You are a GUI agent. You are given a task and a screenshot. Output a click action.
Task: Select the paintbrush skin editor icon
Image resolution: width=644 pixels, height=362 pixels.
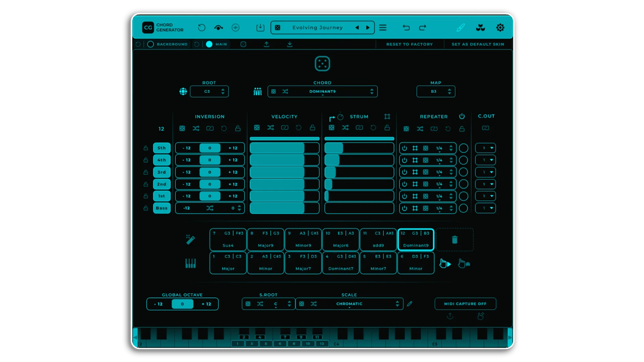point(461,27)
